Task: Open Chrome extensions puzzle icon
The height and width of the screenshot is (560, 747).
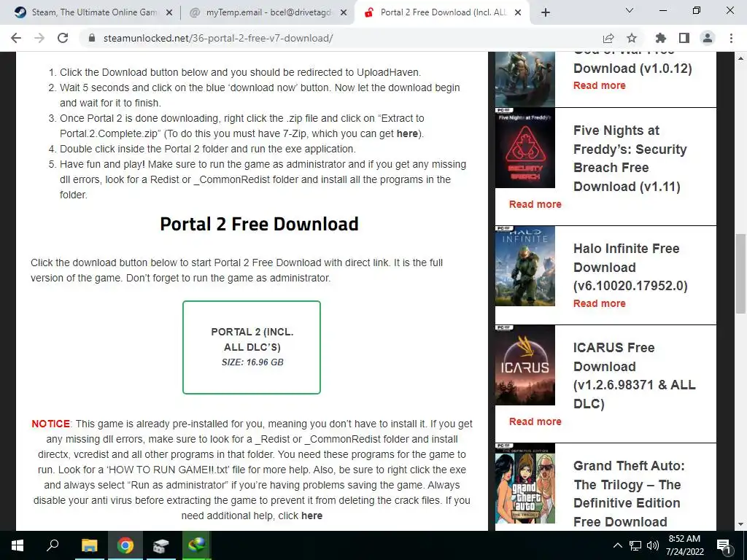Action: pyautogui.click(x=661, y=38)
